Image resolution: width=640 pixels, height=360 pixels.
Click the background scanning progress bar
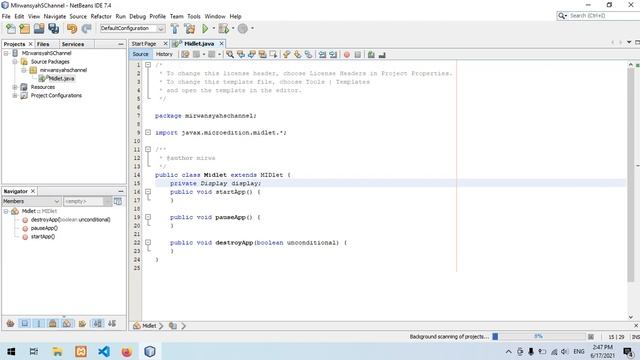(x=539, y=337)
